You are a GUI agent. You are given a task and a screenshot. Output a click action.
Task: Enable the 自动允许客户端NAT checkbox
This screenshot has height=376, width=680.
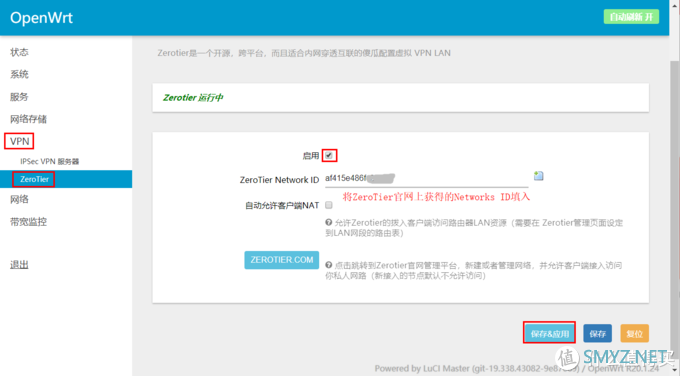329,205
